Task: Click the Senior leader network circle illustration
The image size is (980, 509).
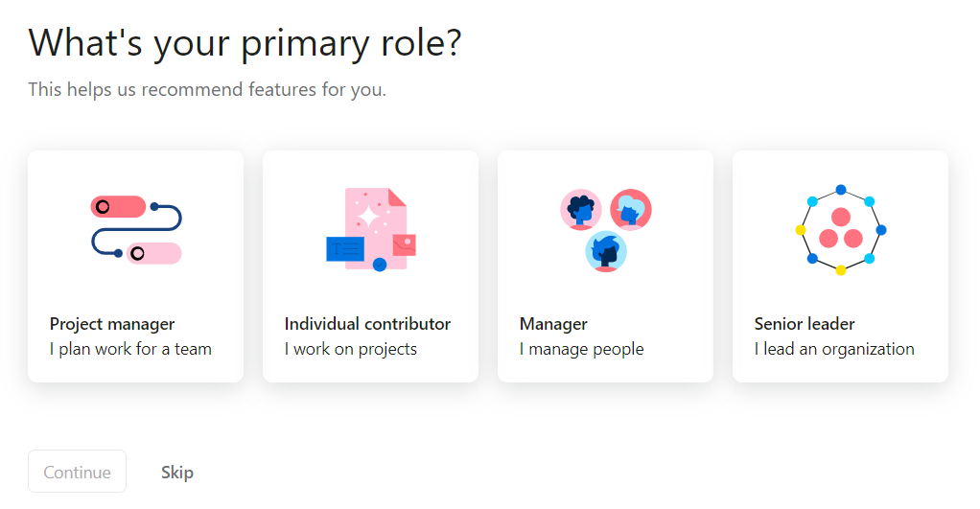Action: coord(840,230)
